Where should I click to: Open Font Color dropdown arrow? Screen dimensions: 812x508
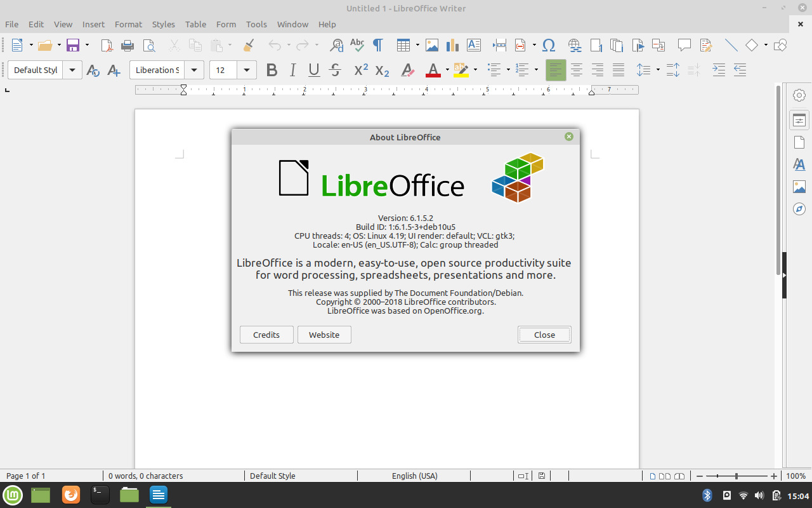click(447, 70)
